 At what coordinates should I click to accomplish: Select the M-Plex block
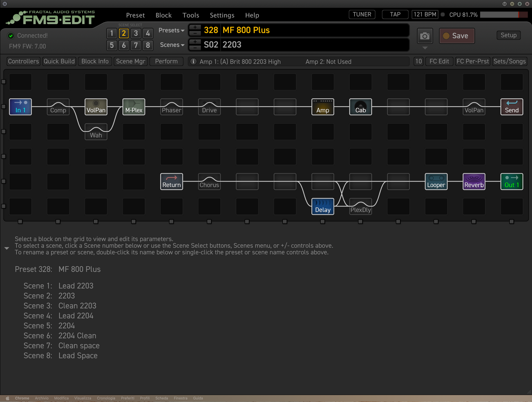pyautogui.click(x=134, y=107)
